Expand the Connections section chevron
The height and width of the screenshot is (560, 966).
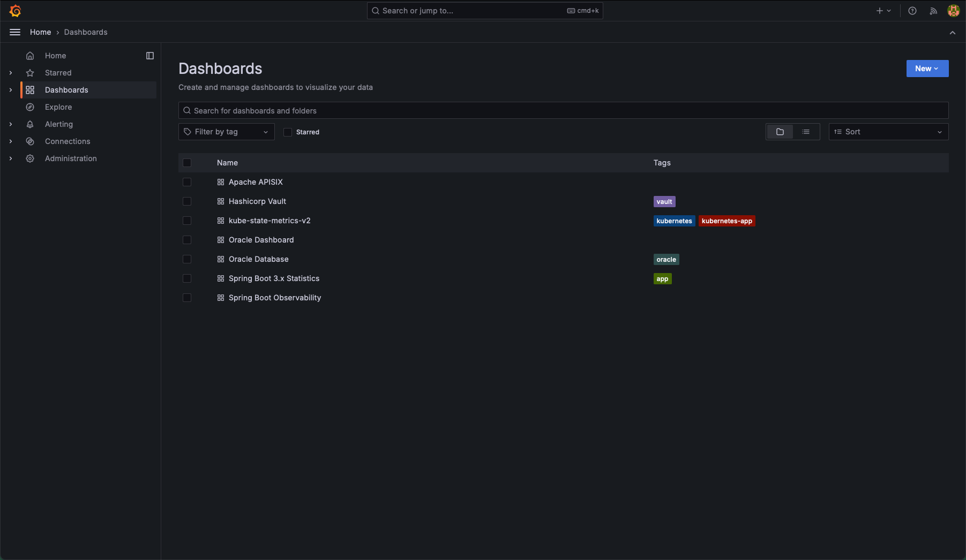click(11, 141)
